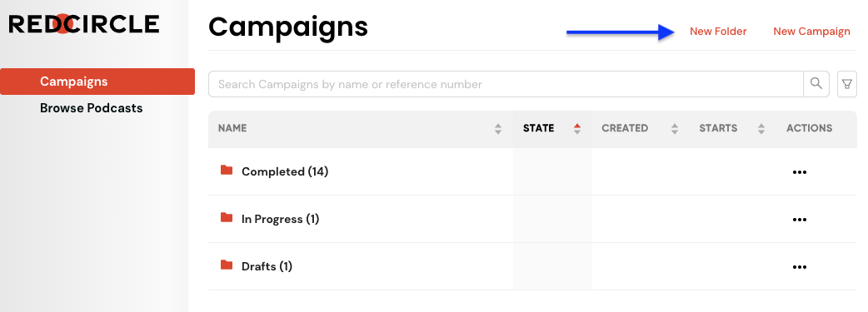Toggle sort order on State column
The width and height of the screenshot is (868, 312).
click(x=577, y=129)
